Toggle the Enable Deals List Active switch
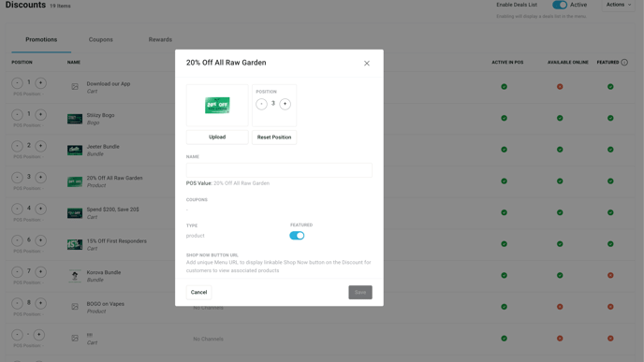This screenshot has height=362, width=644. pos(560,5)
